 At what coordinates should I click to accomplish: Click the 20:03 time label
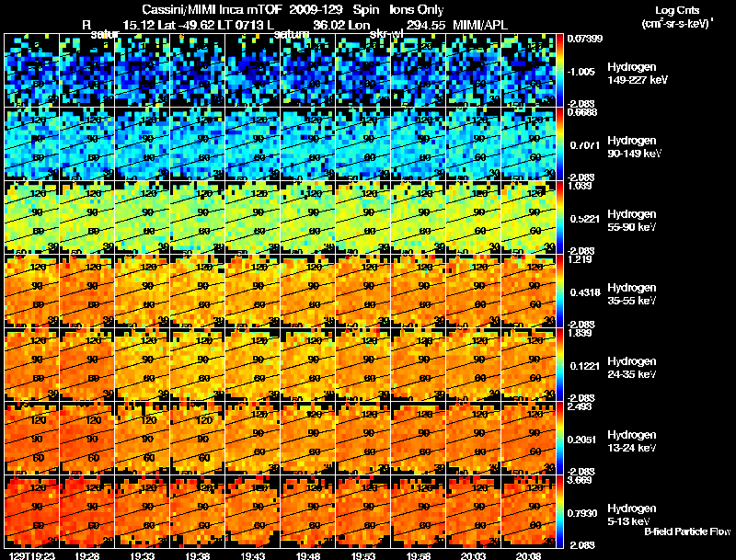coord(473,555)
